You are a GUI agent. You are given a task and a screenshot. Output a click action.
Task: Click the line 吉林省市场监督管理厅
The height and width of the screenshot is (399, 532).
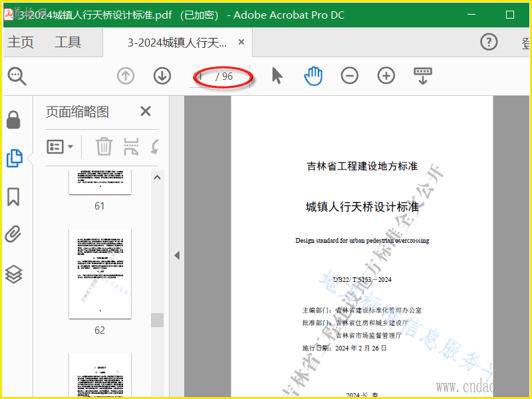[x=369, y=336]
